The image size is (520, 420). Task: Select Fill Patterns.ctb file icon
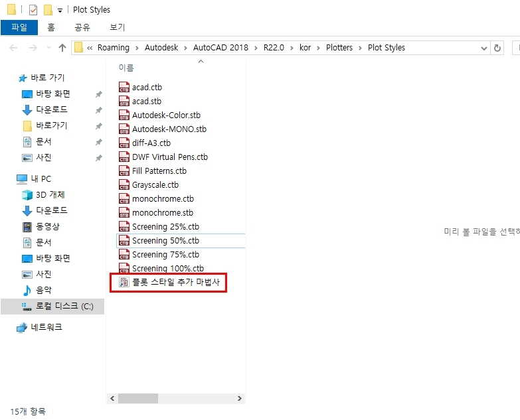coord(124,171)
